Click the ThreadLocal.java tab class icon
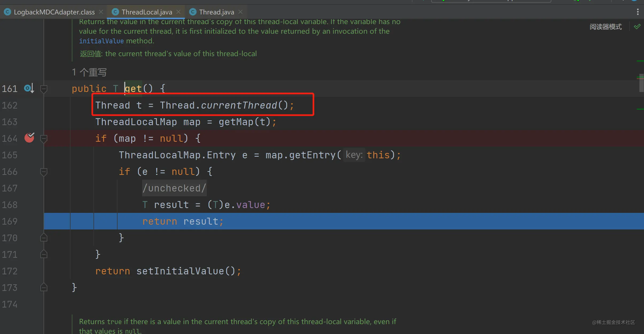644x334 pixels. pyautogui.click(x=115, y=12)
